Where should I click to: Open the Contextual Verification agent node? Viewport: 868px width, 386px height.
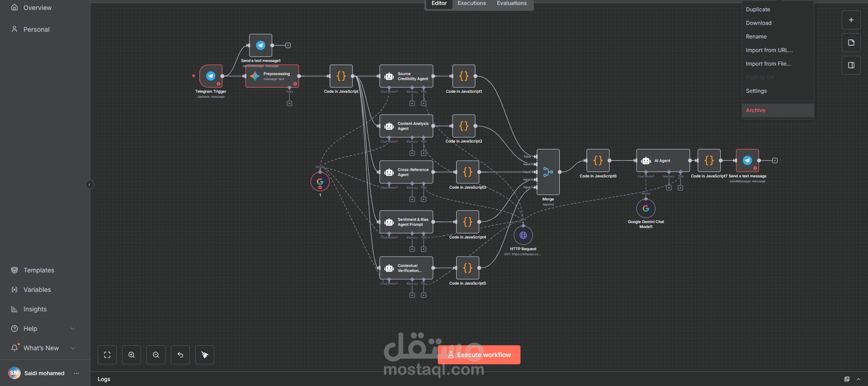pyautogui.click(x=406, y=268)
